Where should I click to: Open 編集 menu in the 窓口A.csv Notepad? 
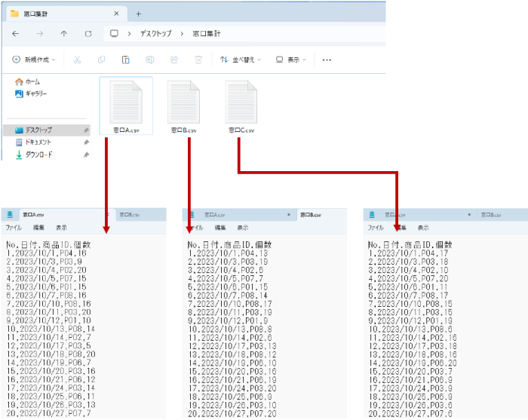(x=38, y=227)
